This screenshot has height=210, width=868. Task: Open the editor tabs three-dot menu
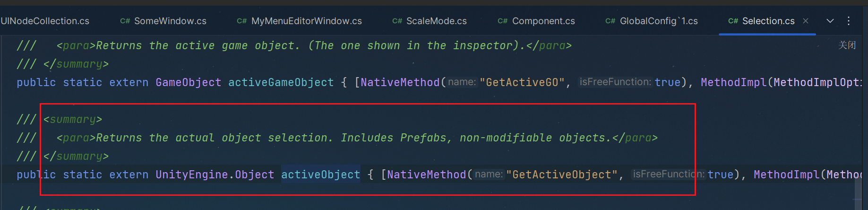(849, 21)
